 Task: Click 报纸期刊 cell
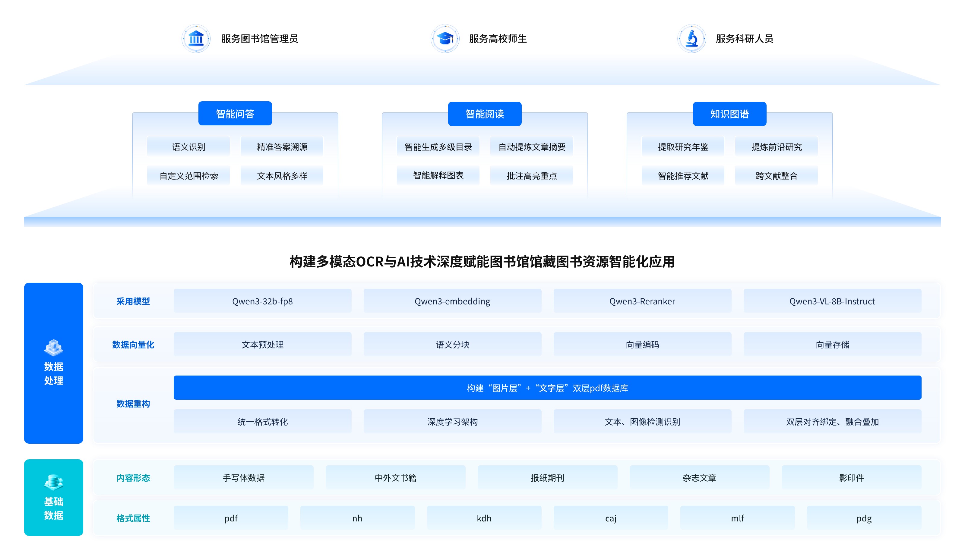click(547, 477)
